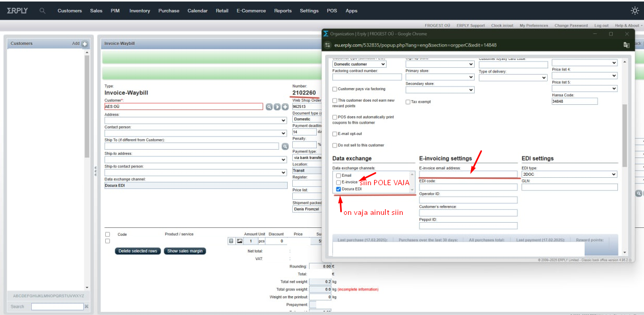This screenshot has width=644, height=315.
Task: Open the Sales menu
Action: click(96, 10)
